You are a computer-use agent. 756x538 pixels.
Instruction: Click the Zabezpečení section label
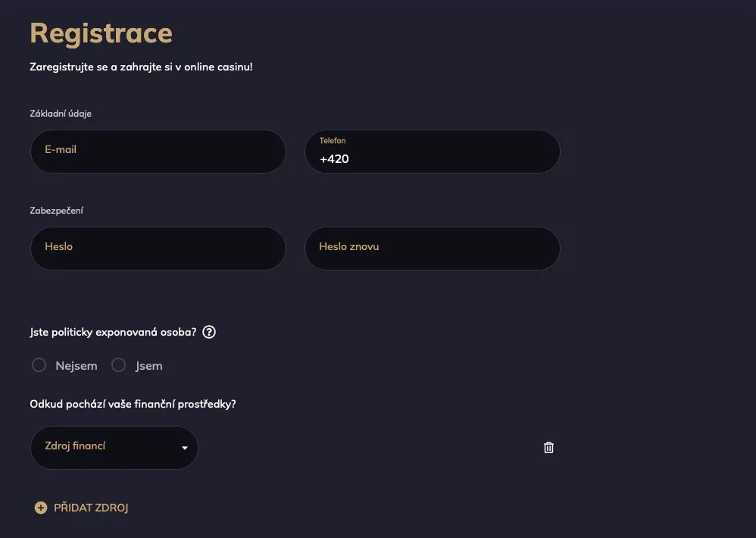pos(56,211)
